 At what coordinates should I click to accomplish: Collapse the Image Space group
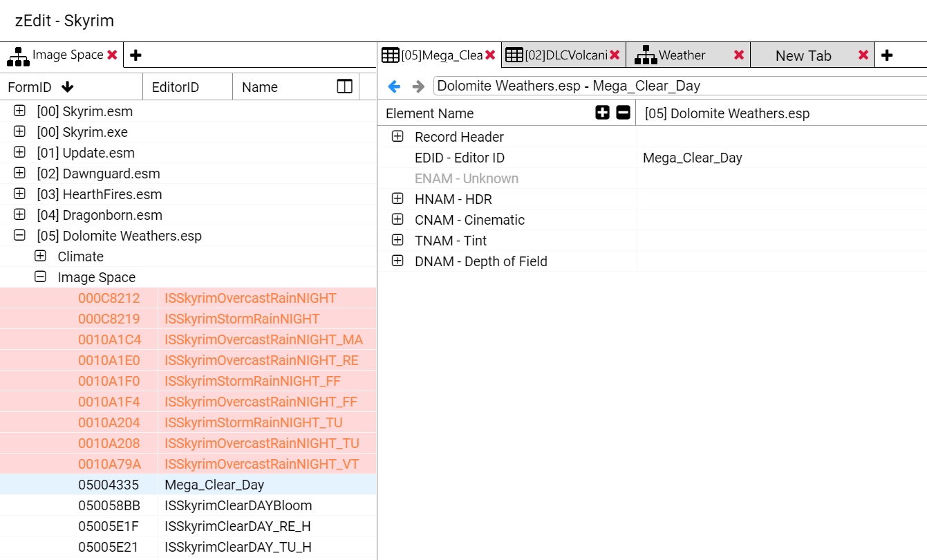40,277
